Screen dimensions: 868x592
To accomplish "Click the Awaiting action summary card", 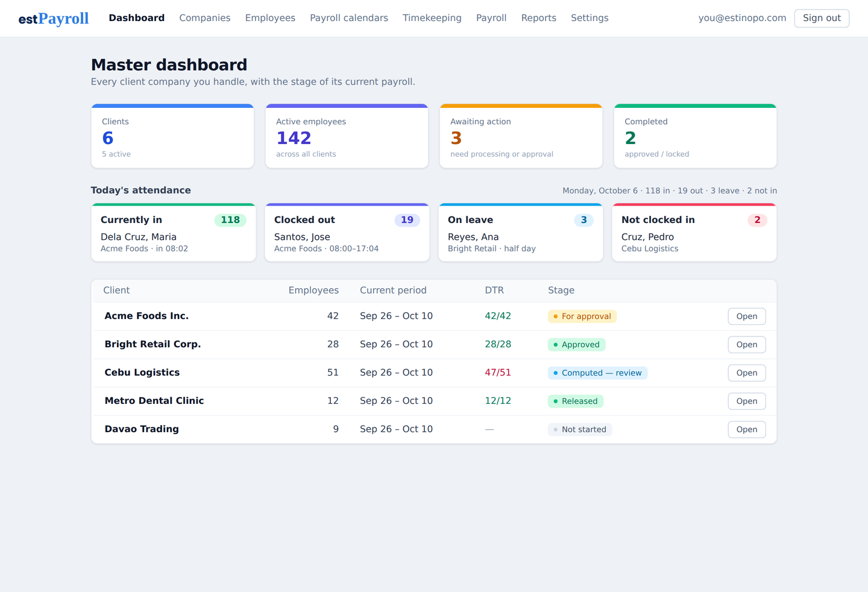I will click(x=521, y=136).
